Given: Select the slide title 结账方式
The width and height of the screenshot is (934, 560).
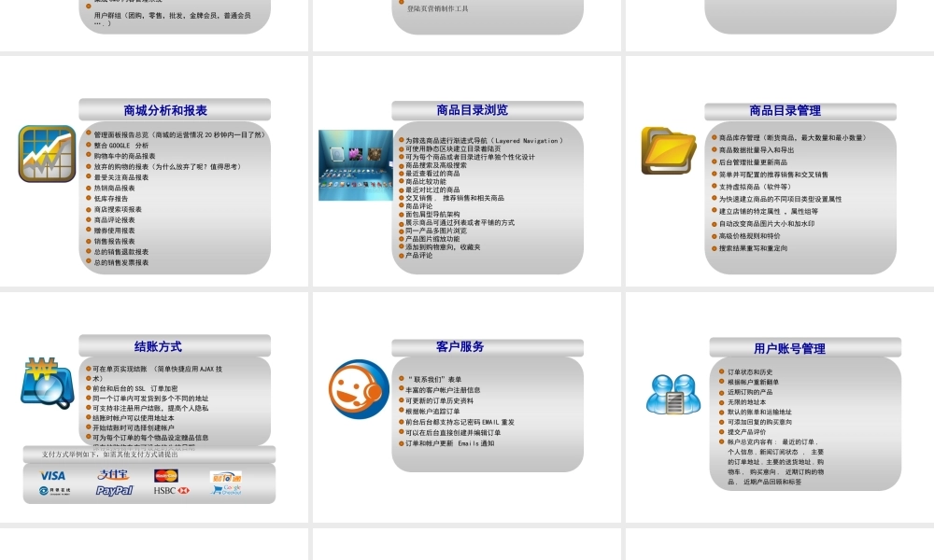Looking at the screenshot, I should [x=158, y=346].
